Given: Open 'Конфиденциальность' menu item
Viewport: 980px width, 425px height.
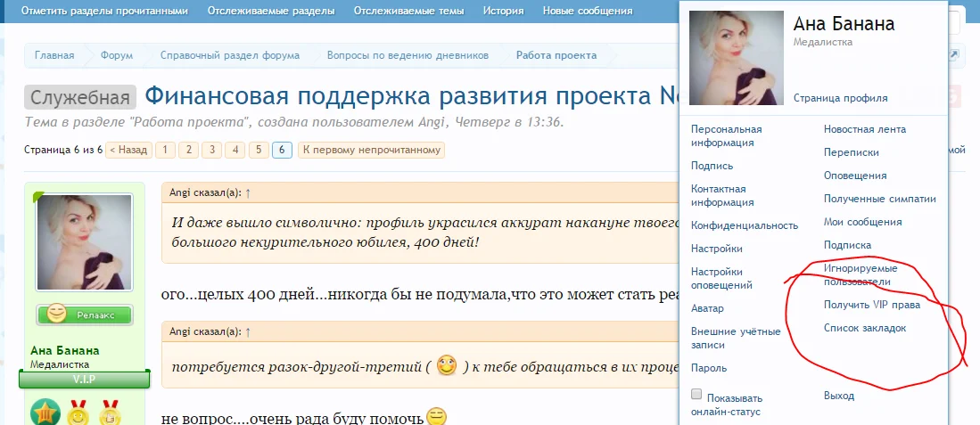Looking at the screenshot, I should 745,226.
